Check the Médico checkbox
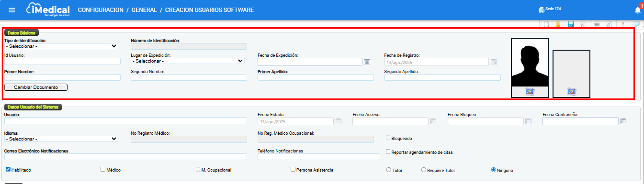This screenshot has width=644, height=184. pyautogui.click(x=103, y=169)
